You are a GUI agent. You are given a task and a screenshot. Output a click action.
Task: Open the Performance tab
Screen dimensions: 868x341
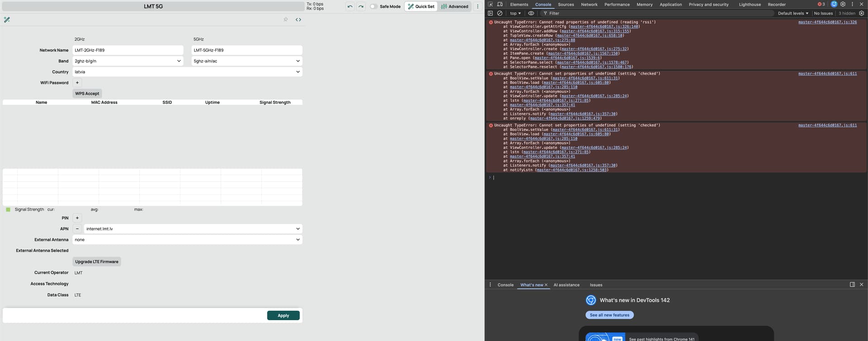617,5
